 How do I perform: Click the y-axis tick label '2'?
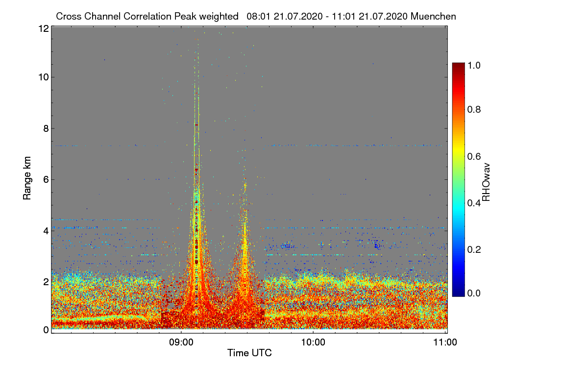click(x=46, y=281)
